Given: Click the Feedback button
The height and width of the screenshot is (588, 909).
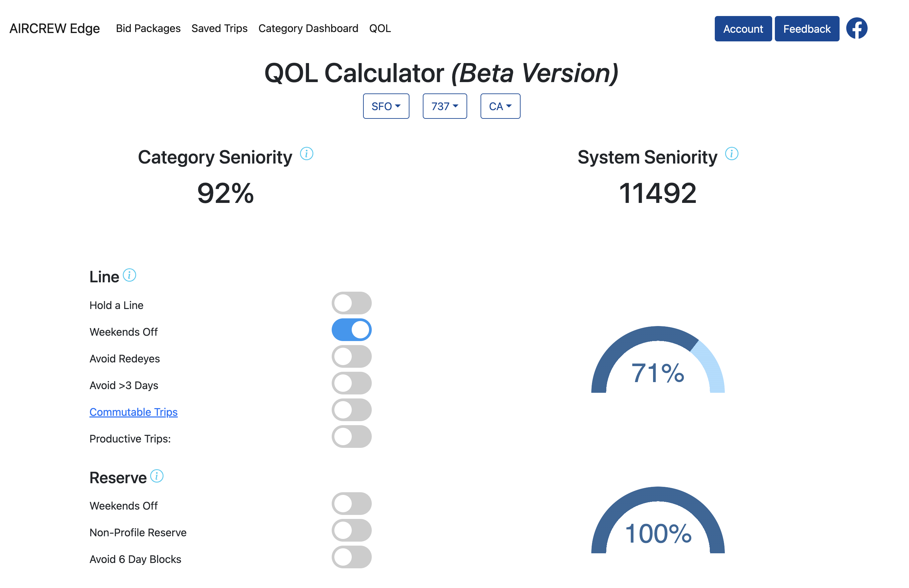Looking at the screenshot, I should pyautogui.click(x=807, y=29).
